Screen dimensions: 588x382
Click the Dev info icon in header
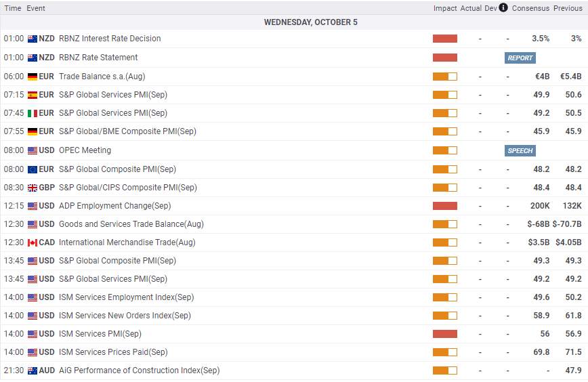tap(503, 7)
